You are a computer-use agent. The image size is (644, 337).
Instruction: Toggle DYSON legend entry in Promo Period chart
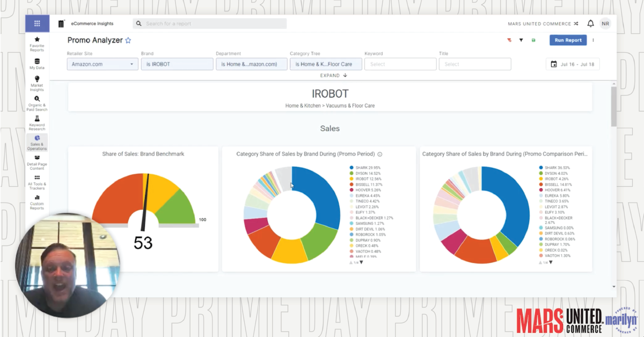click(x=365, y=173)
